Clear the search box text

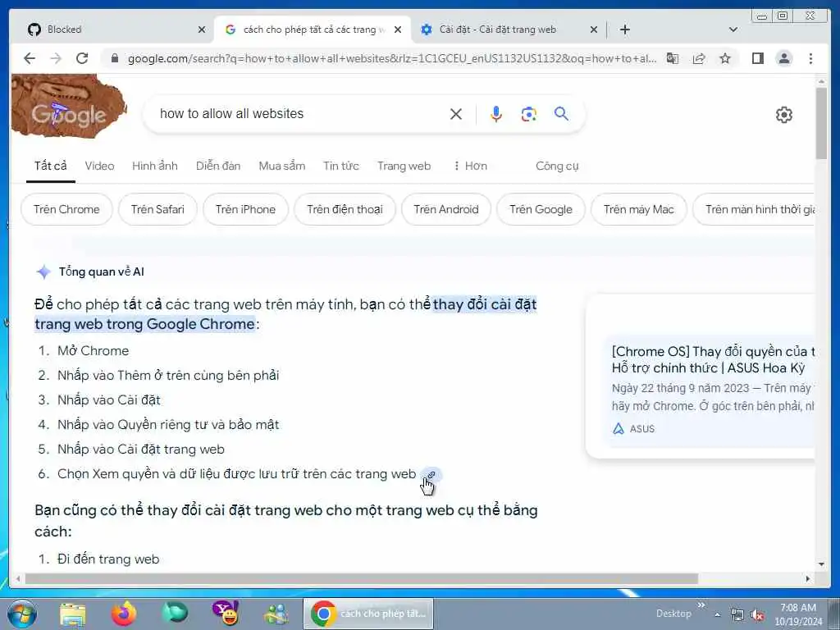456,113
